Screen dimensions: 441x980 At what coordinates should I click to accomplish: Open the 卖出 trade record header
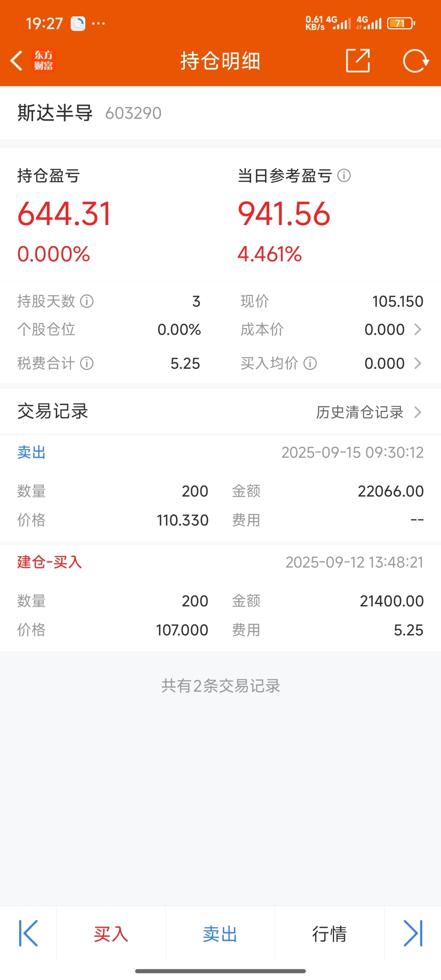pos(220,452)
